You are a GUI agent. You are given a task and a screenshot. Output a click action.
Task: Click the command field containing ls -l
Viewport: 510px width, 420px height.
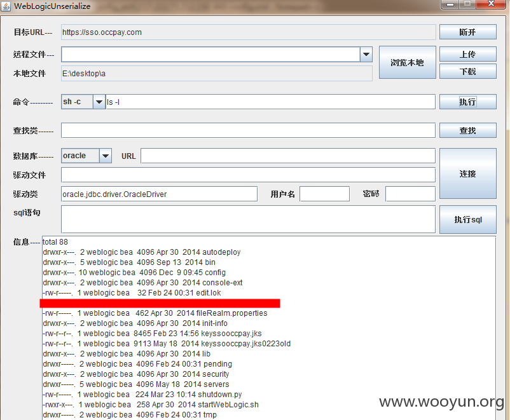271,102
